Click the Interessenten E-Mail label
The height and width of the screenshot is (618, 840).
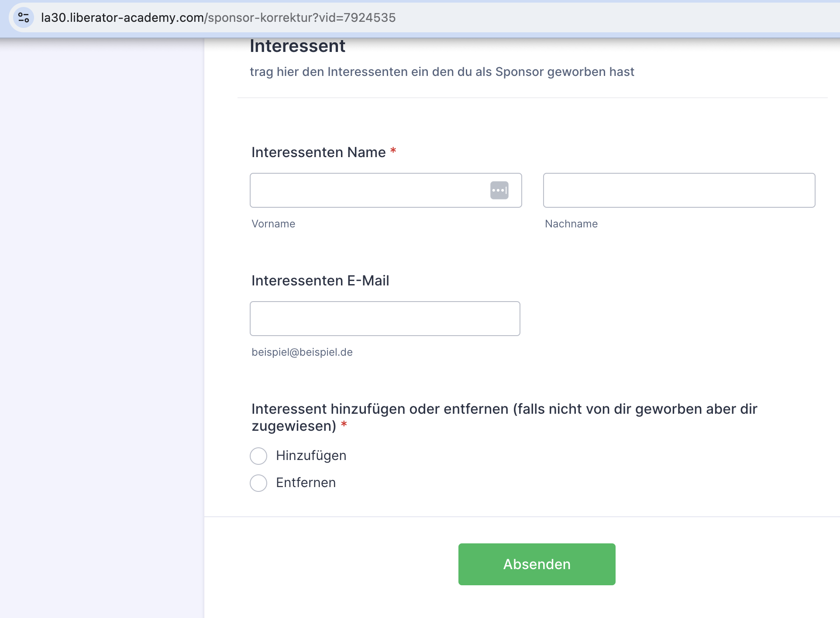320,281
